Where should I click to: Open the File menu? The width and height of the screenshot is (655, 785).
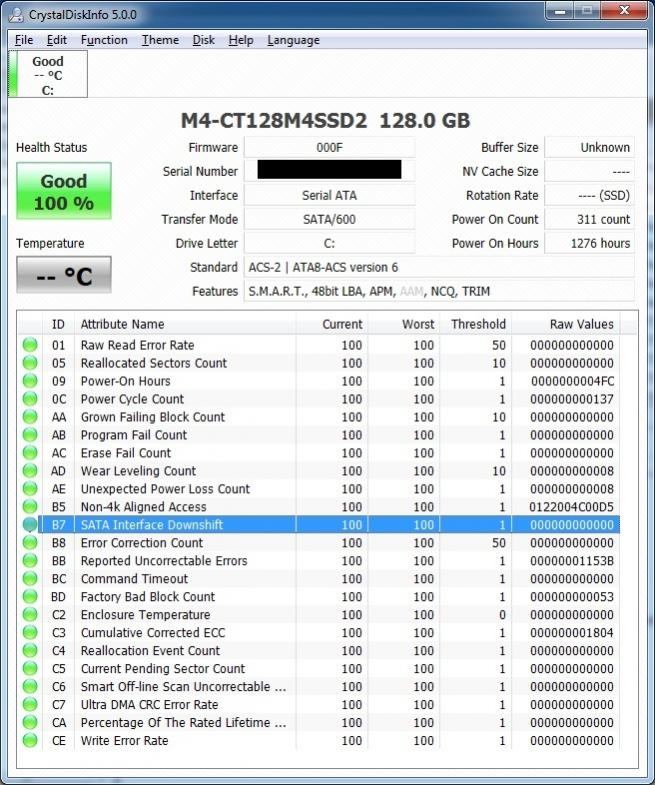pos(24,40)
